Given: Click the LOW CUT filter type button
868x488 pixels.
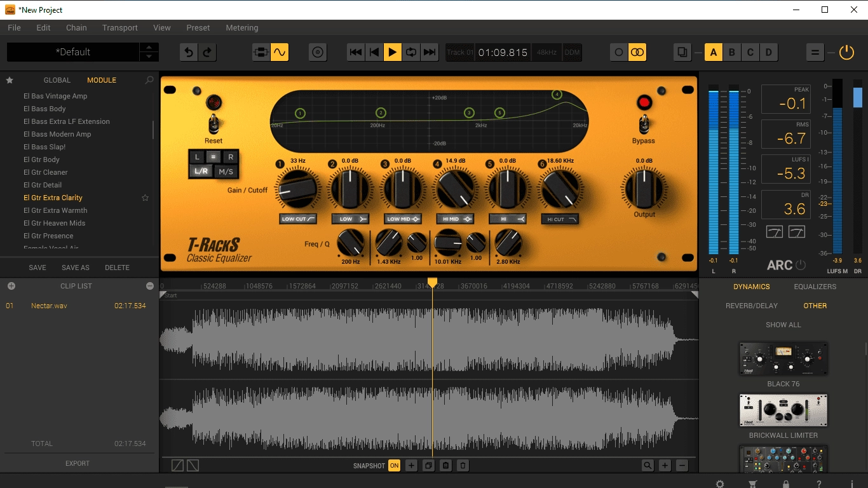Looking at the screenshot, I should click(x=298, y=219).
